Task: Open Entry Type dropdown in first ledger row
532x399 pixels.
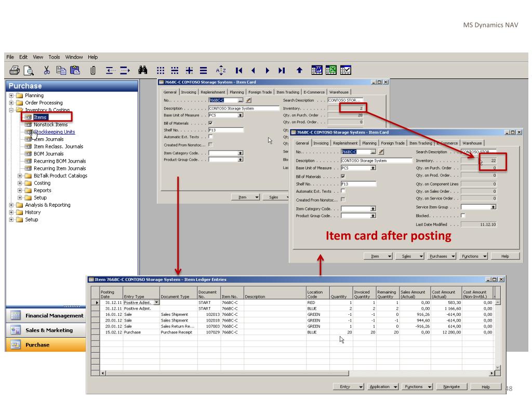Action: pos(156,302)
